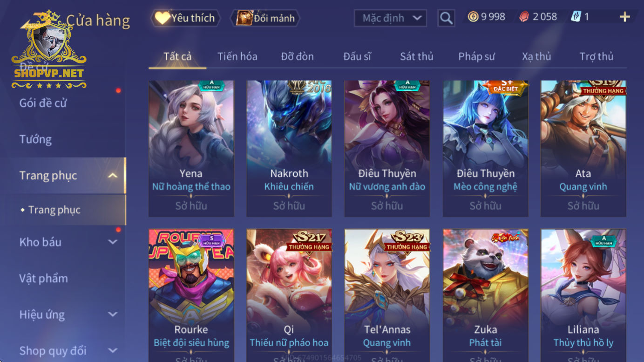Collapse the Trang phục sidebar section
Viewport: 644px width, 362px height.
click(x=113, y=176)
